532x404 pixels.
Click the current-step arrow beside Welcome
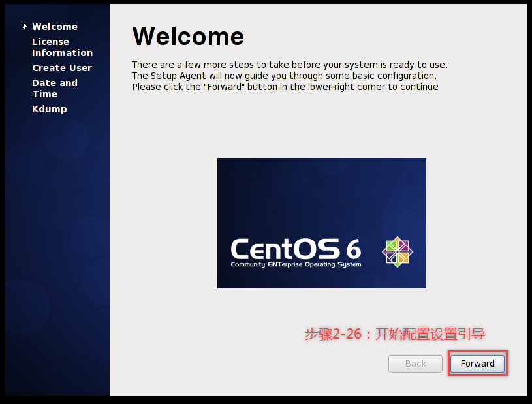click(x=25, y=27)
